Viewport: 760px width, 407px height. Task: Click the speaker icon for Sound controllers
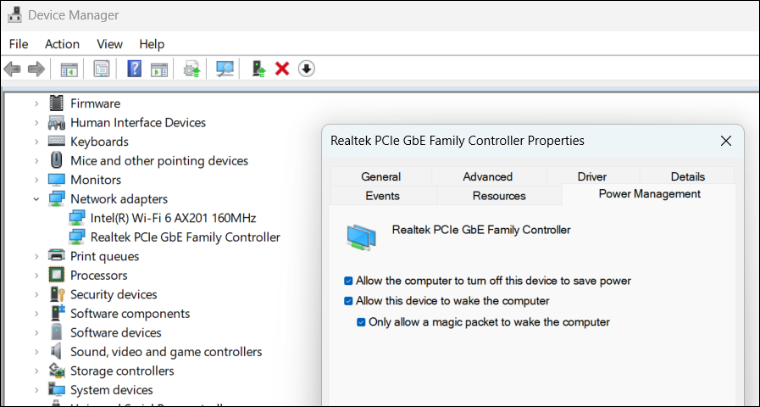pyautogui.click(x=56, y=351)
